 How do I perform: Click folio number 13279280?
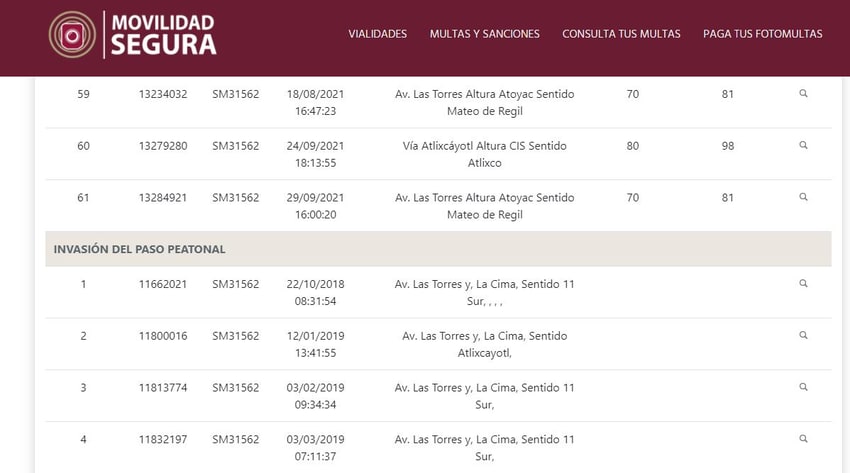click(x=163, y=146)
